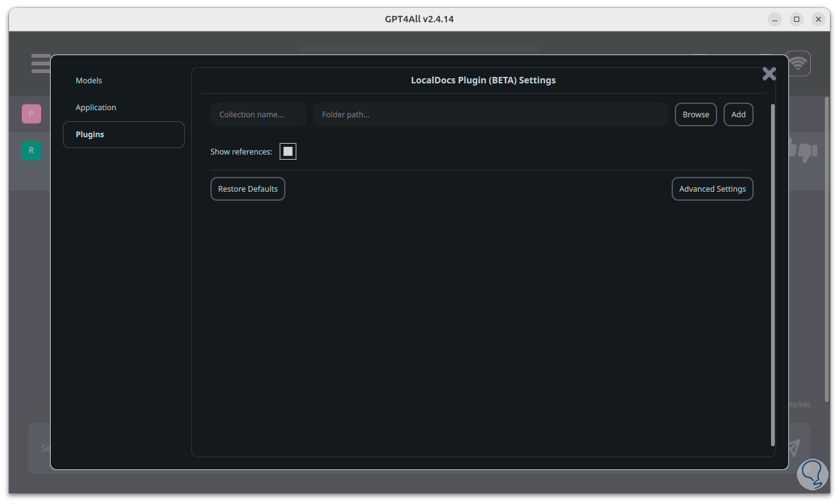The height and width of the screenshot is (504, 839).
Task: Click the pink P avatar in the chat
Action: click(x=31, y=113)
